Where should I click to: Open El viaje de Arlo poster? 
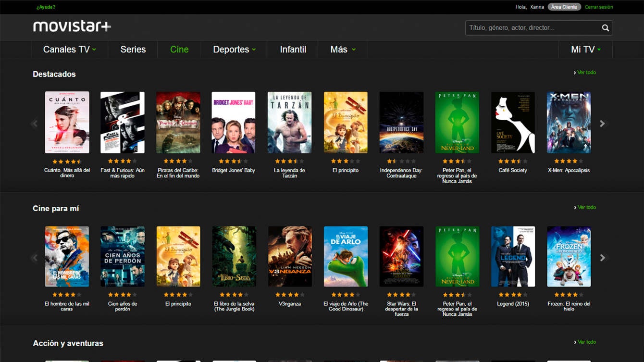[x=346, y=257]
